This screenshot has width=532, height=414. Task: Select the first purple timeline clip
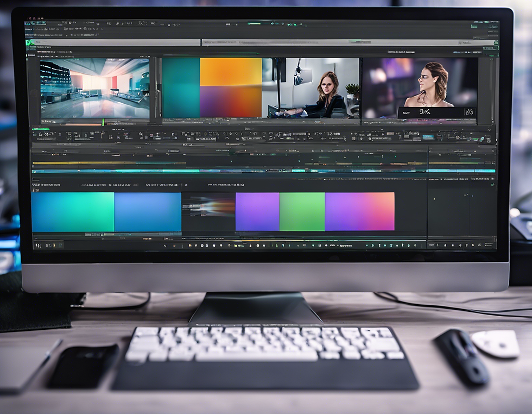(257, 211)
